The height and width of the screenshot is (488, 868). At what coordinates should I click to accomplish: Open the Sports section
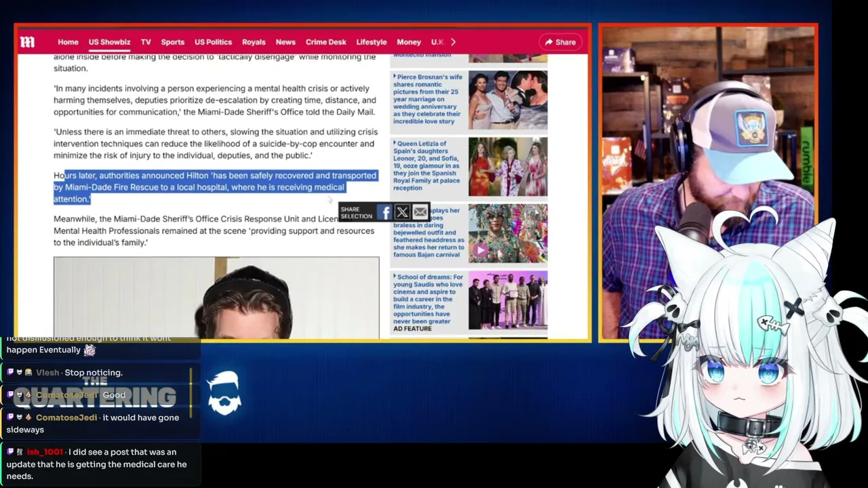click(172, 42)
